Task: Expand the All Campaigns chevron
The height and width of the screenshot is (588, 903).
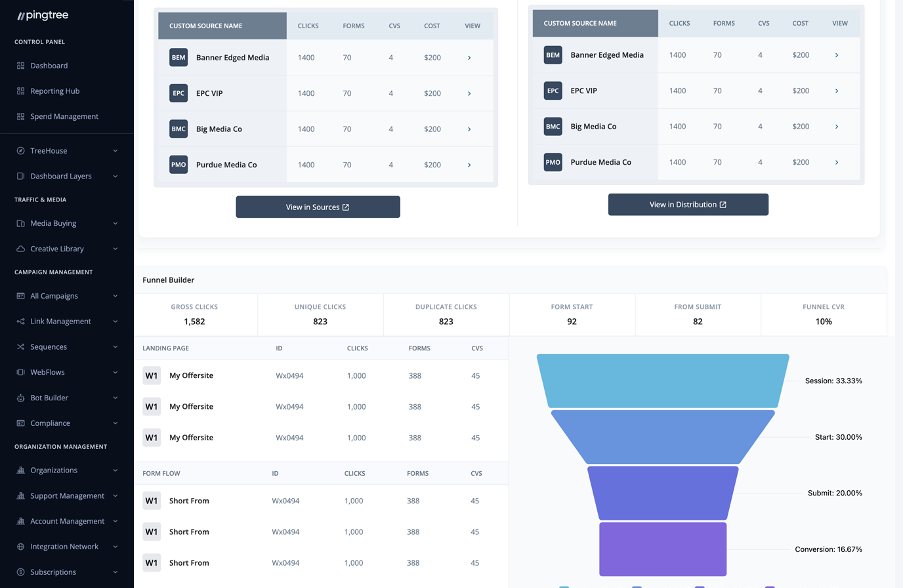Action: tap(115, 296)
